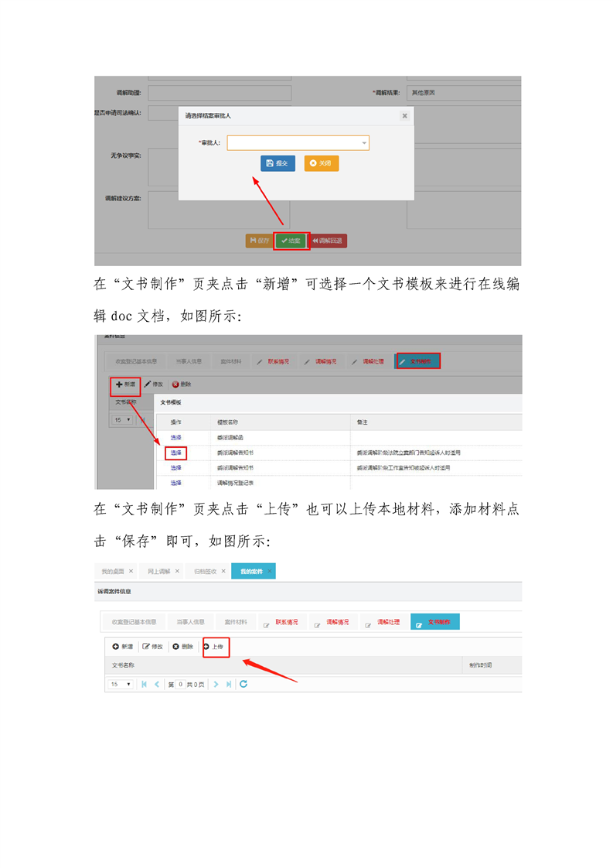Click the page number input showing 0
Image resolution: width=613 pixels, height=868 pixels.
tap(180, 684)
